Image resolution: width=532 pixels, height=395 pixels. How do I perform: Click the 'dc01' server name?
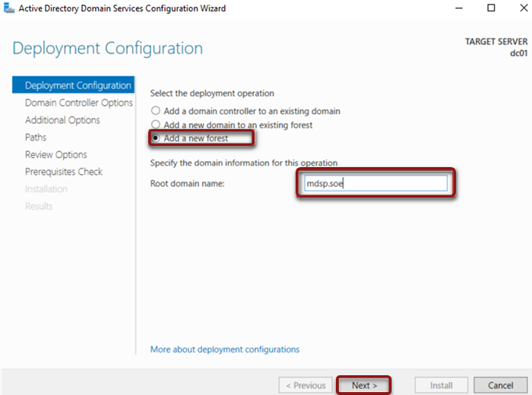tap(519, 53)
